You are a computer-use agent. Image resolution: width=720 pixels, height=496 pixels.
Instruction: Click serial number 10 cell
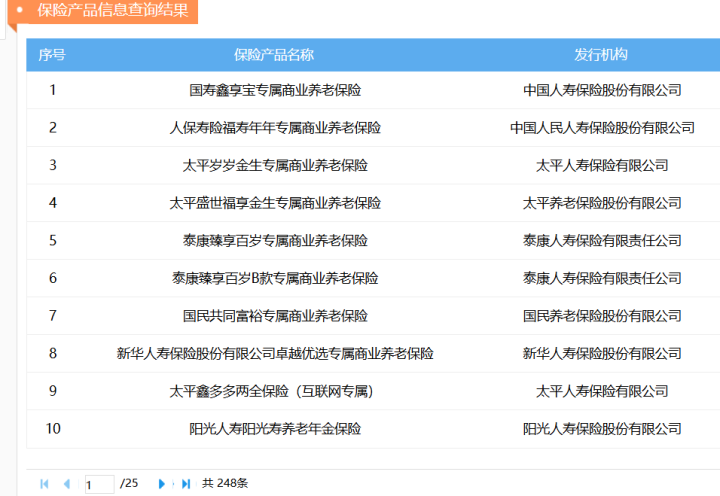(53, 429)
